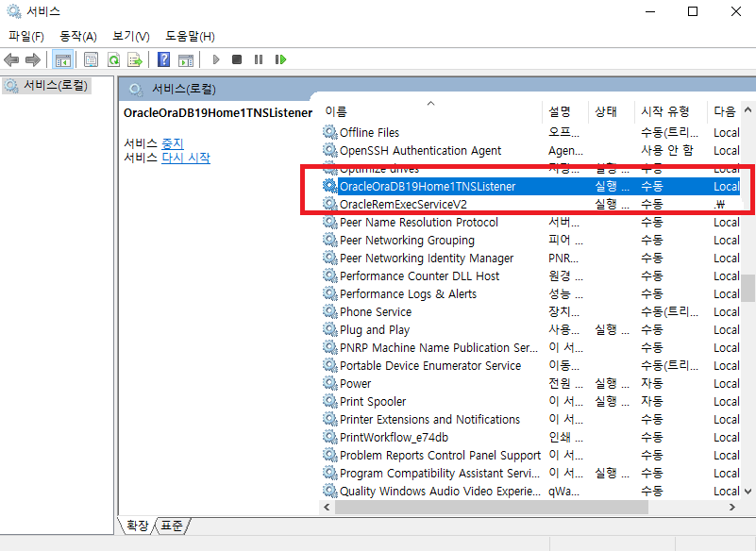Select the OracleRemExecServiceV2 service

(x=403, y=205)
